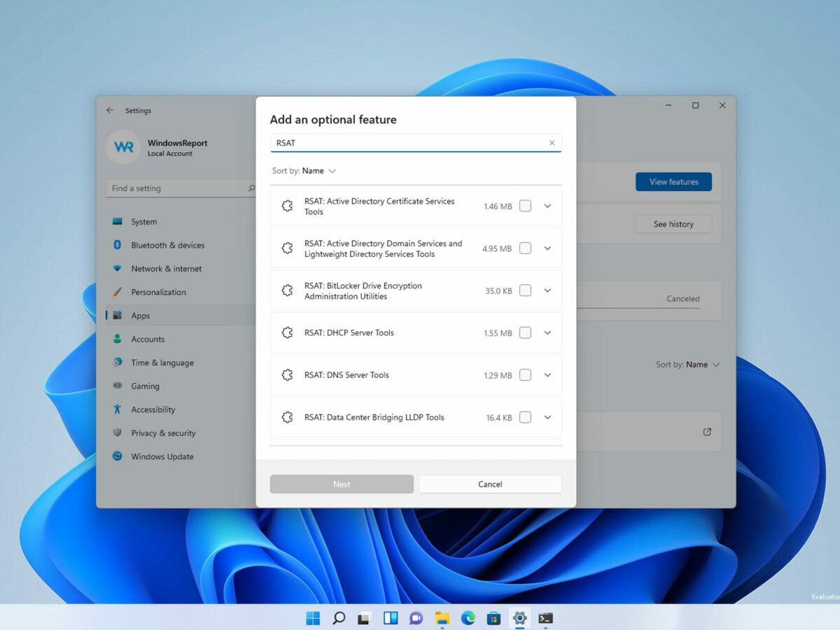Open the Windows Start menu

[313, 618]
